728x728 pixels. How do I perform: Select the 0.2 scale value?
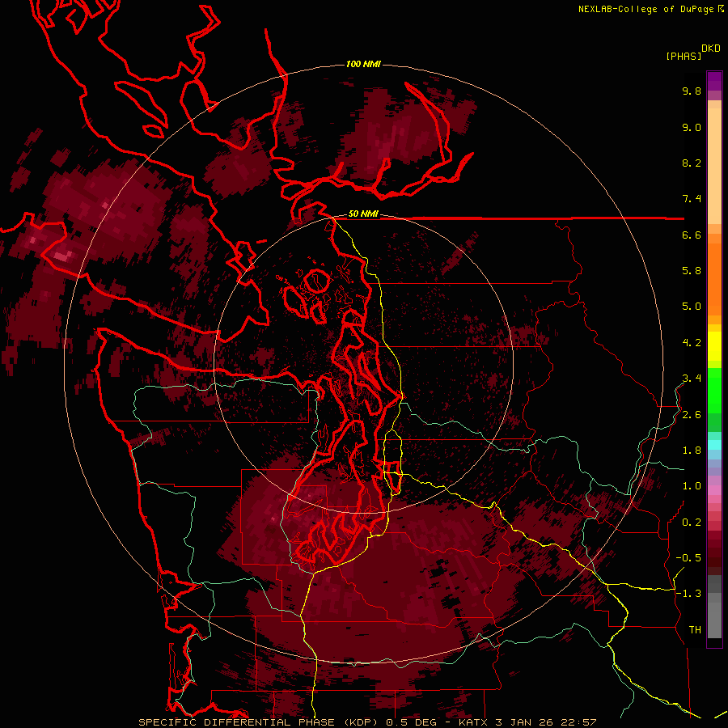click(x=692, y=523)
